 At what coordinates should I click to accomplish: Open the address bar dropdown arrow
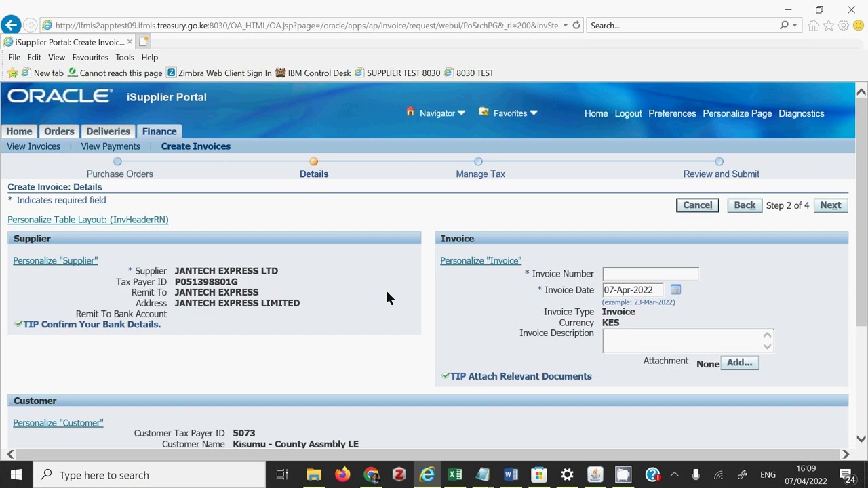pyautogui.click(x=566, y=26)
